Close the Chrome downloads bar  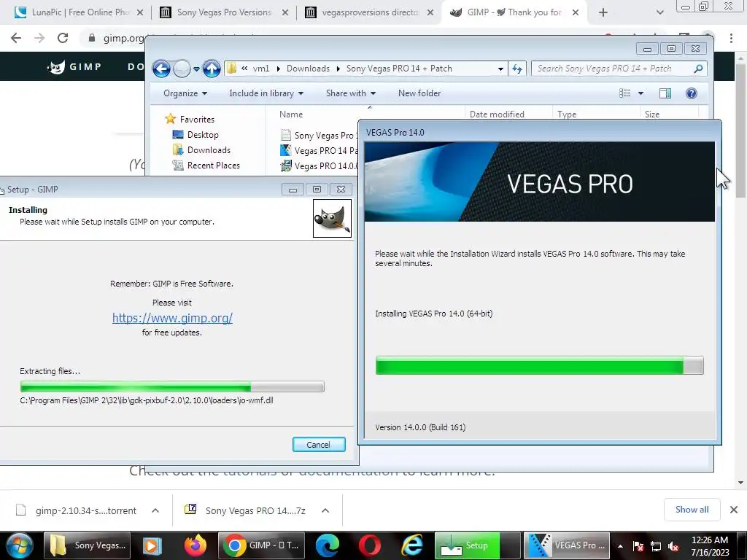pos(734,510)
